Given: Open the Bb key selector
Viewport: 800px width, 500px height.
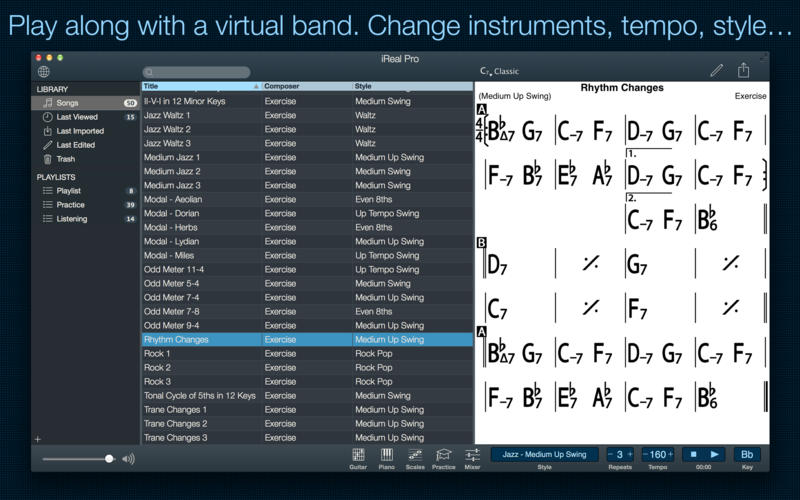Looking at the screenshot, I should point(747,455).
